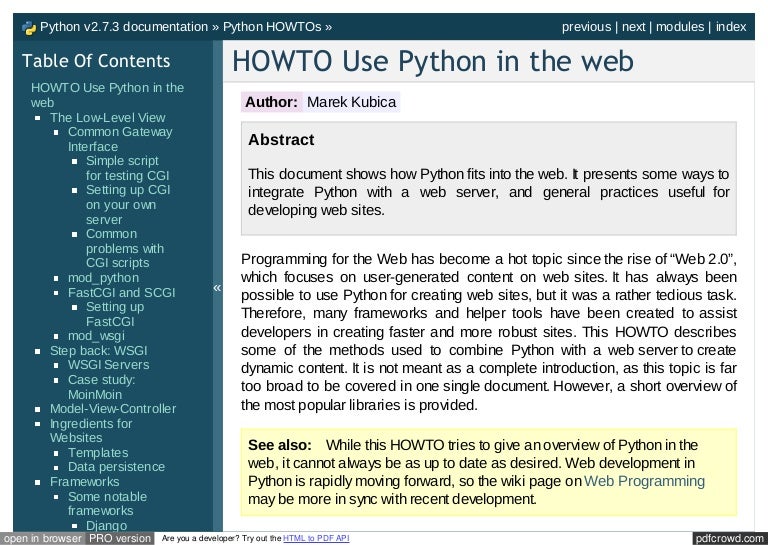Go to the previous documentation page

(585, 27)
